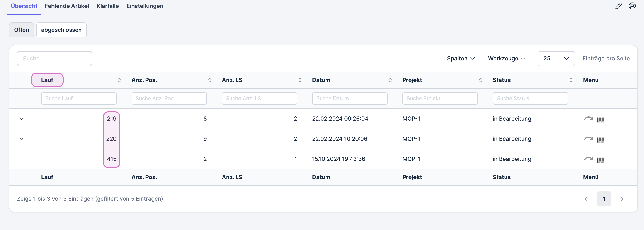Open the entries per page dropdown
Image resolution: width=644 pixels, height=230 pixels.
click(556, 59)
